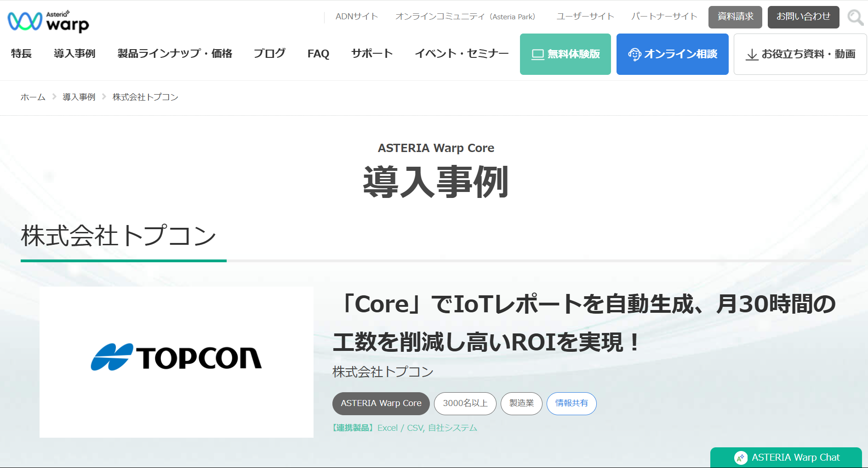This screenshot has width=868, height=468.
Task: Click the ASTERIA Warp Core tag
Action: 381,403
